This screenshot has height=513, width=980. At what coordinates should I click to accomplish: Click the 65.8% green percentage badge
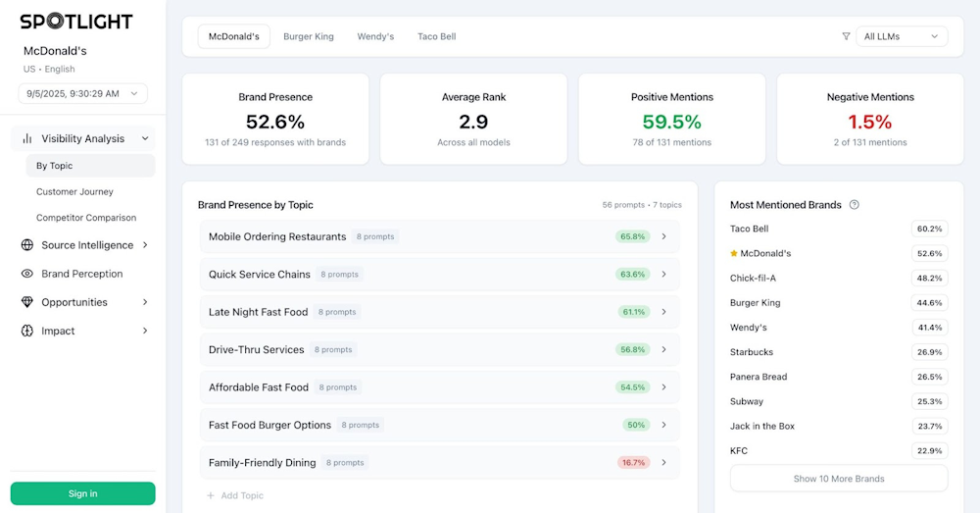(632, 236)
